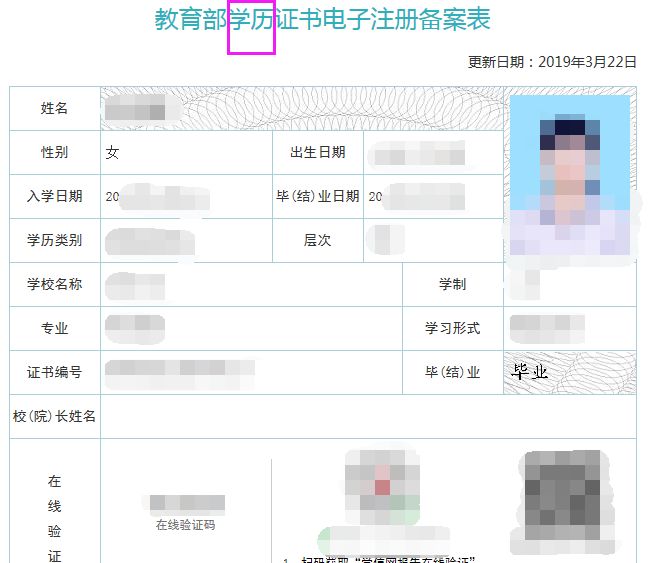Click the 更新日期 2019年3月22日 text
Viewport: 669px width, 563px height.
coord(552,62)
